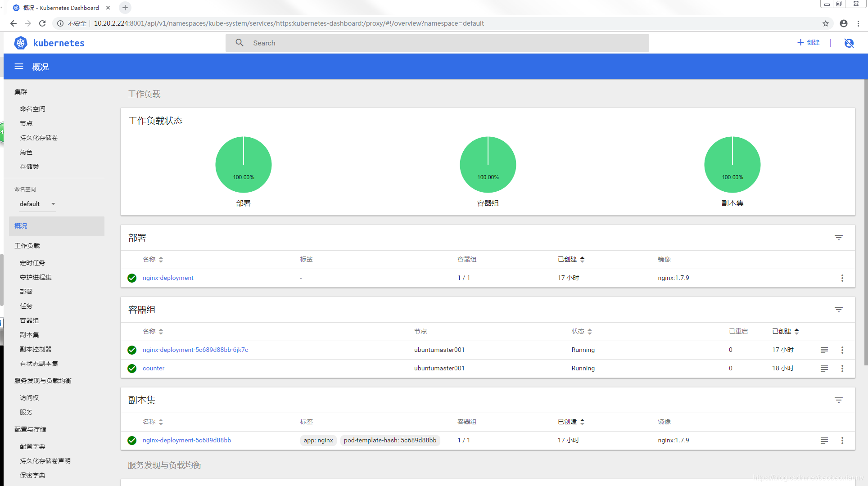Viewport: 868px width, 486px height.
Task: Open filter icon for 部署 table
Action: (839, 238)
